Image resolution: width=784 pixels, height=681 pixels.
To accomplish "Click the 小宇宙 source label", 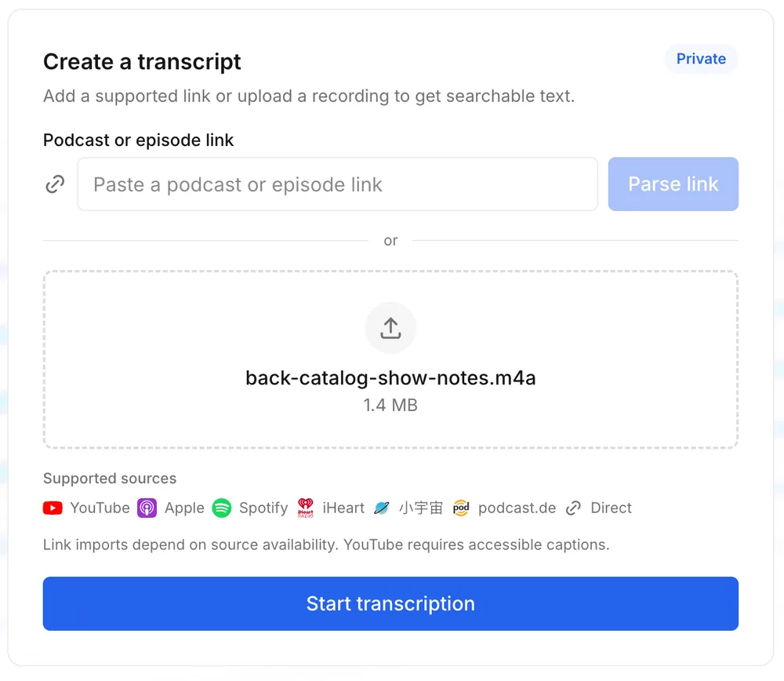I will (421, 508).
